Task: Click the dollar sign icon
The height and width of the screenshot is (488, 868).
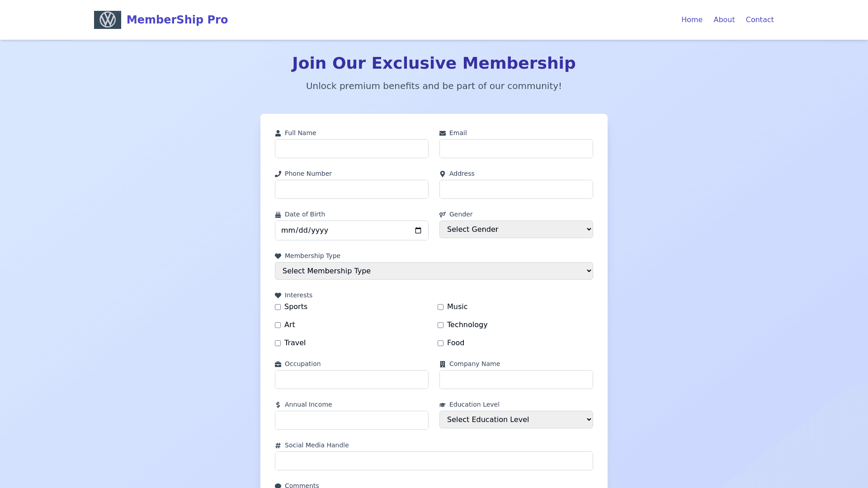Action: point(278,405)
